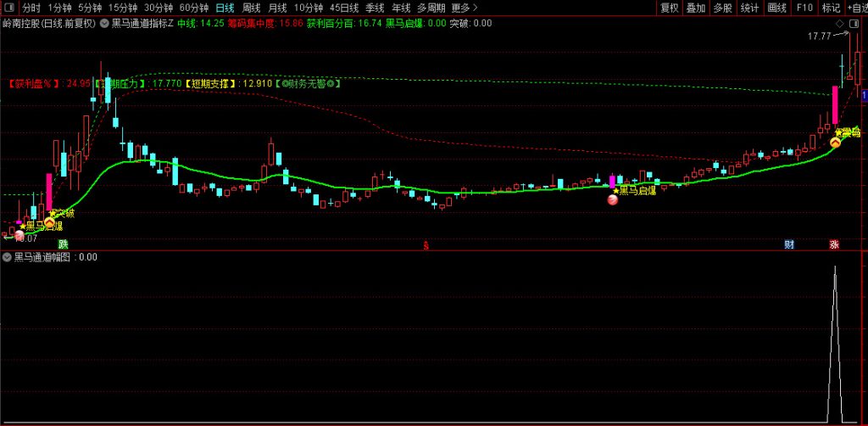The height and width of the screenshot is (426, 868).
Task: Click the 财 financial marker icon
Action: [x=789, y=244]
